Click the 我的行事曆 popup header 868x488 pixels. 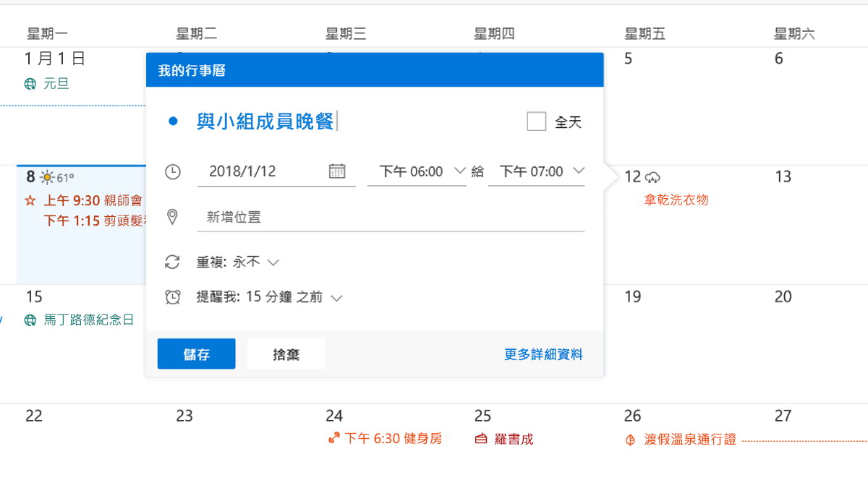point(375,70)
